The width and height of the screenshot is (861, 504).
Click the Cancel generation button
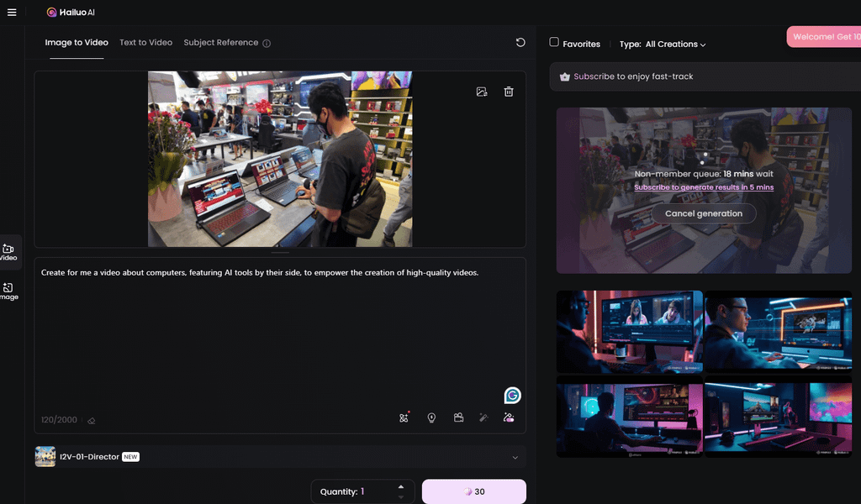(704, 213)
